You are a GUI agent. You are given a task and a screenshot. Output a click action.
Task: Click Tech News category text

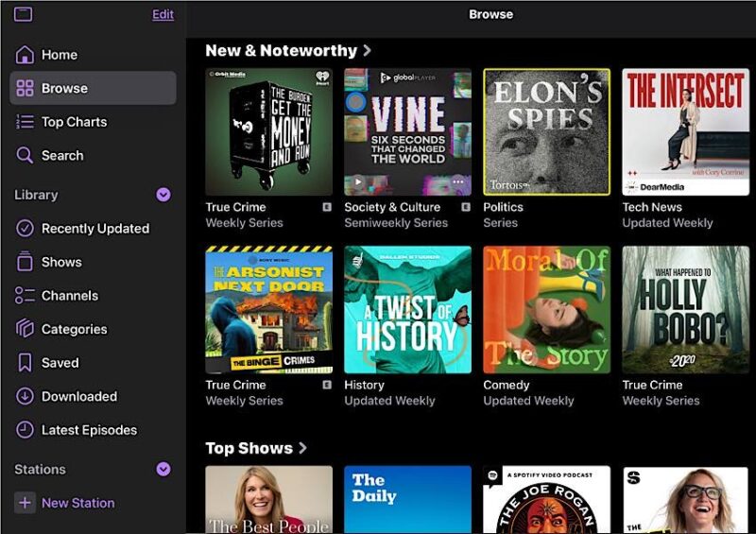[652, 207]
